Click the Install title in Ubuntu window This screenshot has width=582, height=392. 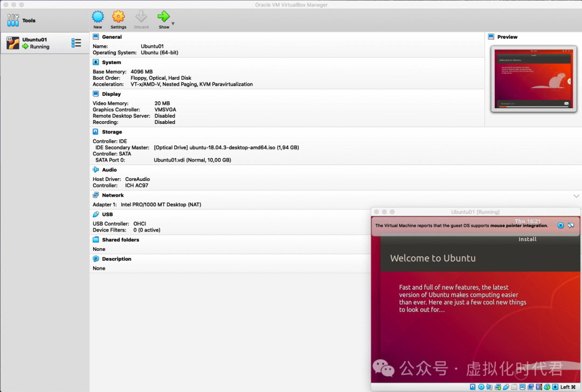[x=528, y=239]
